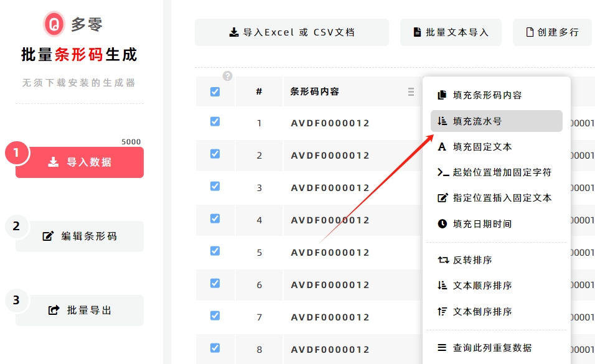Select 反转排序 menu entry

pos(496,260)
